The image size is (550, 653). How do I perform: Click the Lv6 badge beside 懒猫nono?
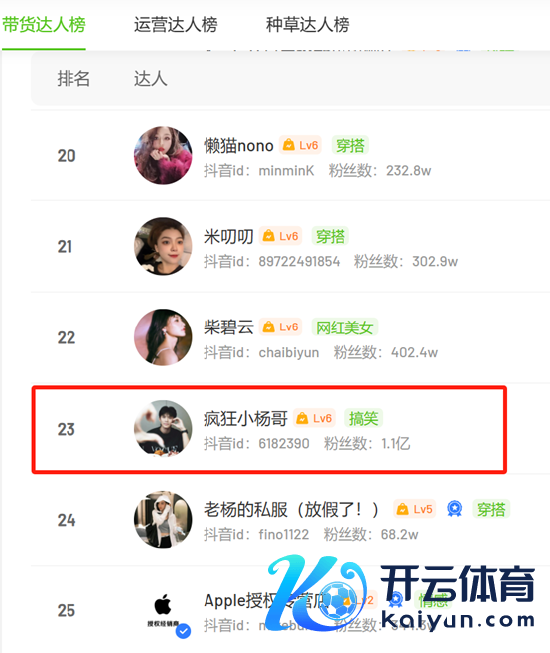[300, 145]
